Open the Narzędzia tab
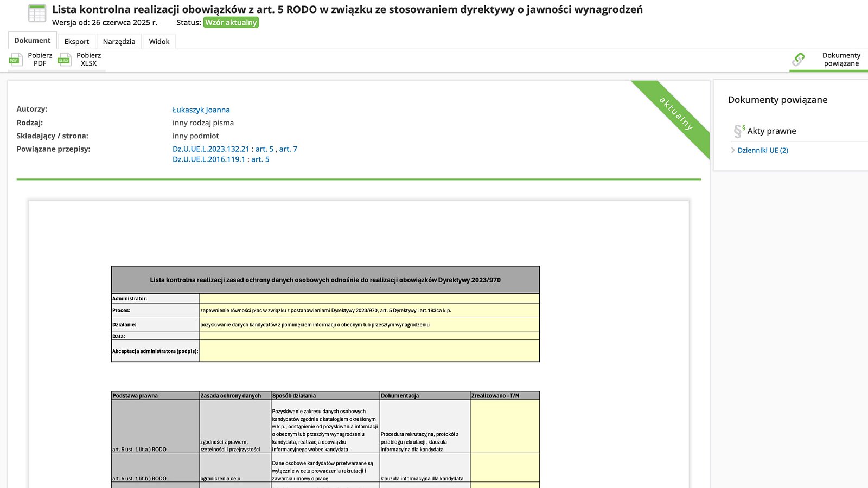 [119, 42]
